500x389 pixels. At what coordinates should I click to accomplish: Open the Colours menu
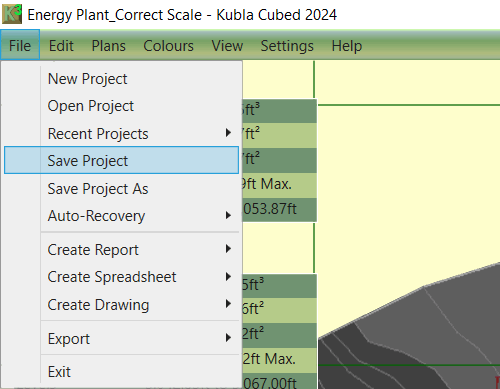pyautogui.click(x=168, y=45)
